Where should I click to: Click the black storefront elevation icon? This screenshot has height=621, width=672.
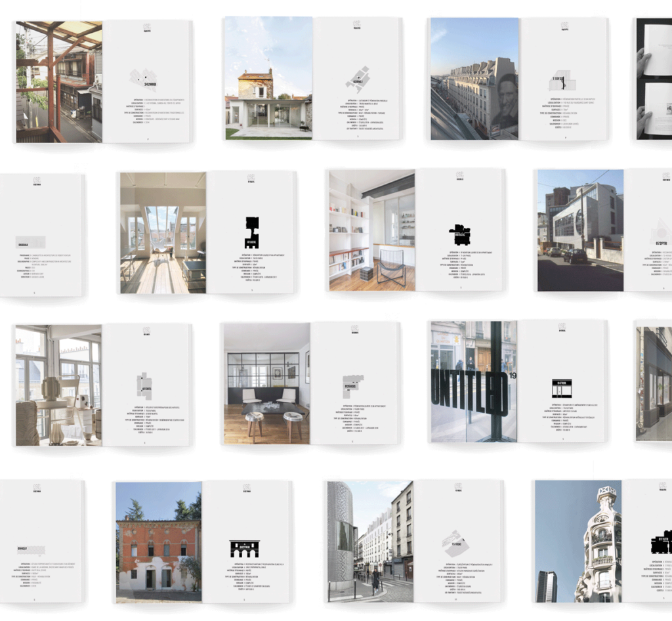pos(562,388)
